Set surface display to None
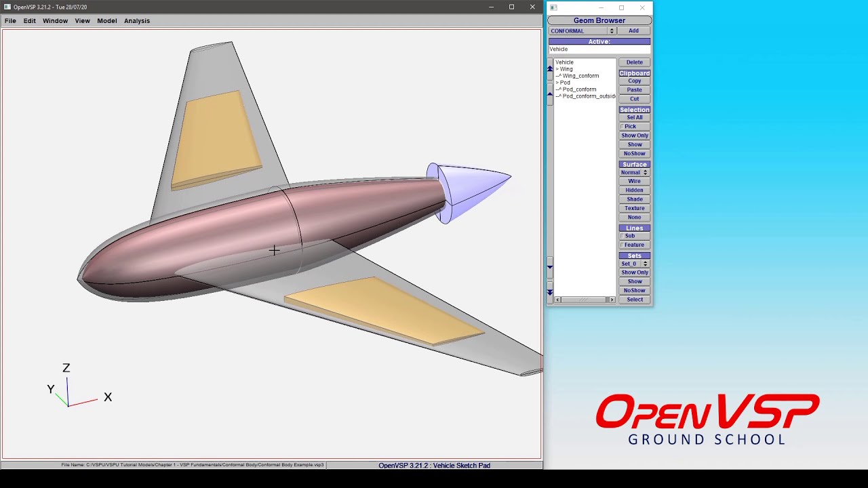This screenshot has height=488, width=868. [x=635, y=218]
